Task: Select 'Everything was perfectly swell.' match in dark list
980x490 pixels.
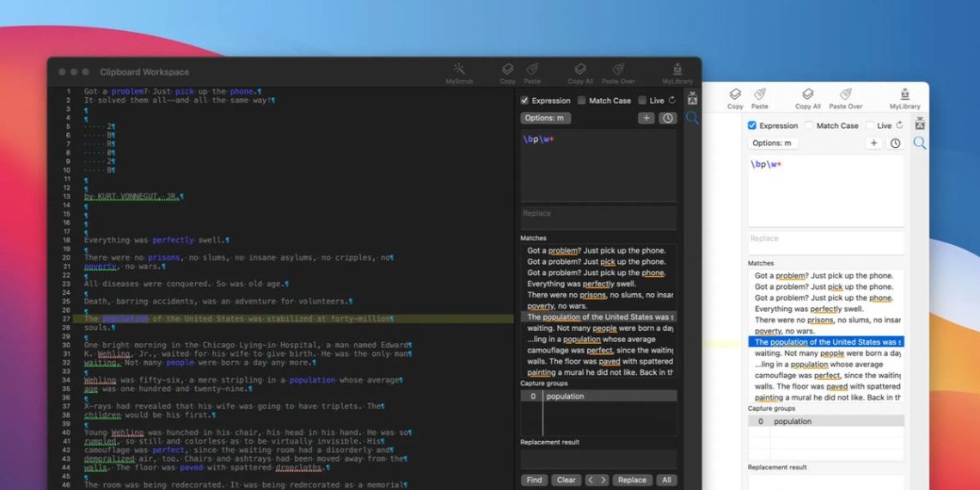Action: [582, 284]
